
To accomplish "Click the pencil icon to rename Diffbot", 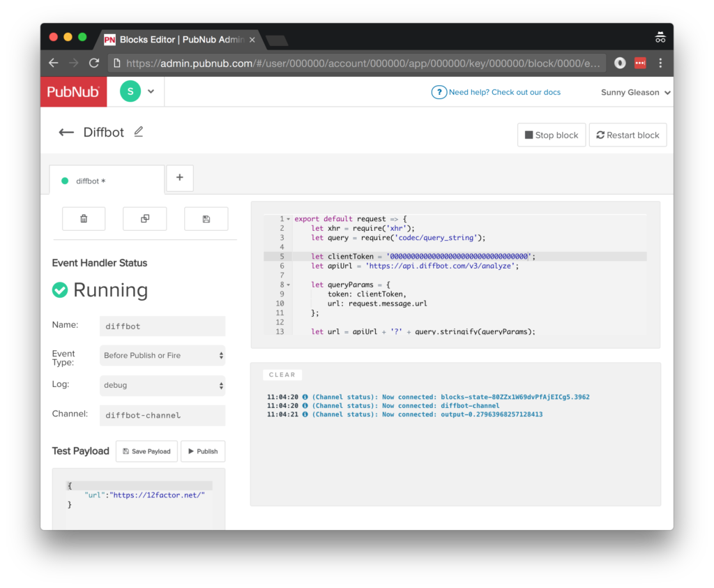I will tap(139, 132).
